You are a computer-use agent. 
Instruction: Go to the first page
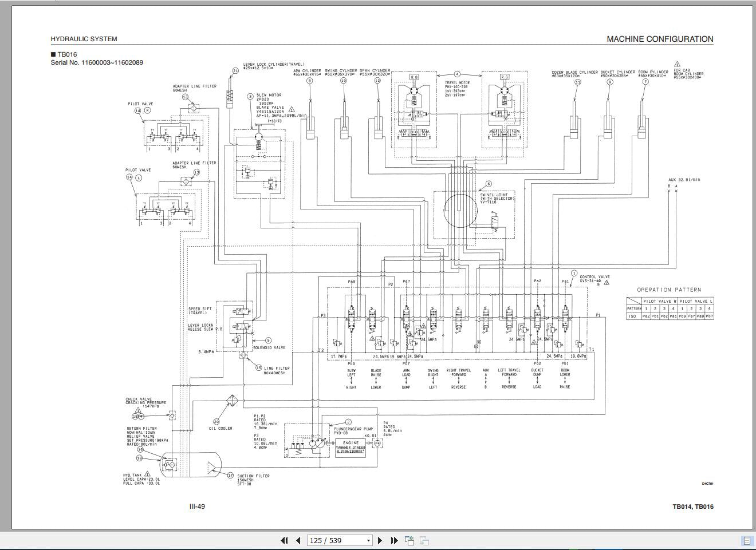284,540
